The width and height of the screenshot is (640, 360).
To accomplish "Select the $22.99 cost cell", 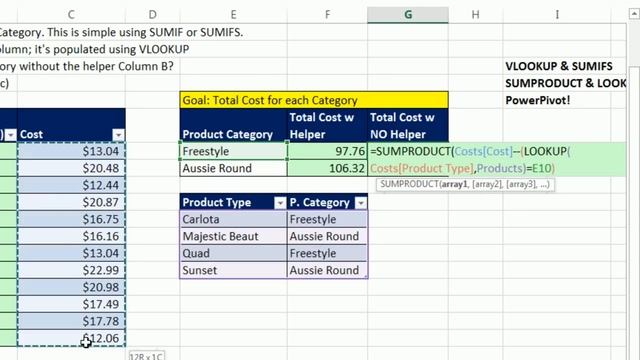I will pyautogui.click(x=71, y=270).
